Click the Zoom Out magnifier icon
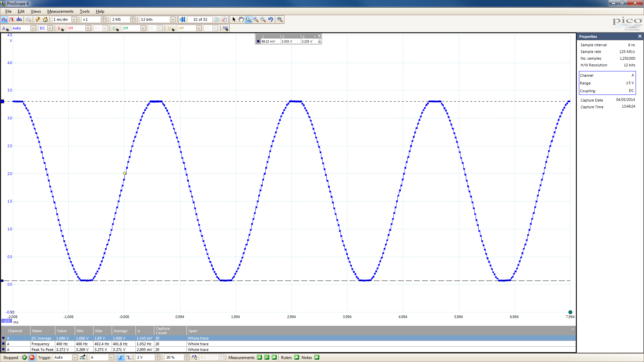 click(x=263, y=19)
